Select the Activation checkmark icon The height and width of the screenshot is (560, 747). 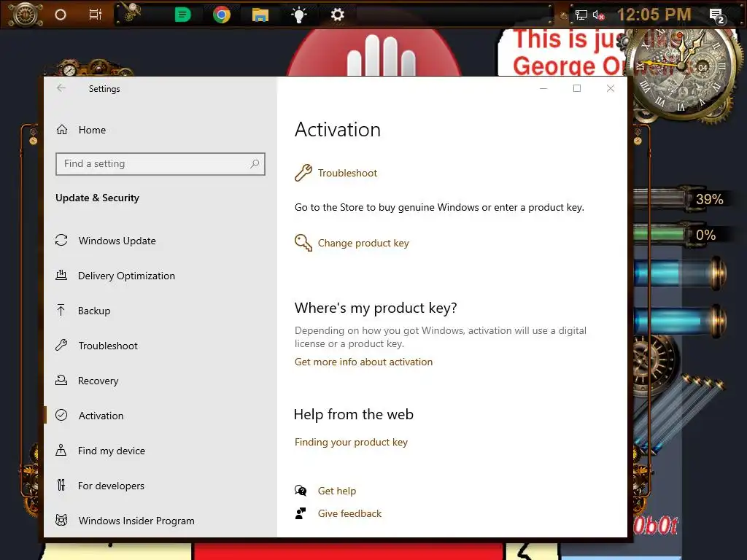point(61,415)
